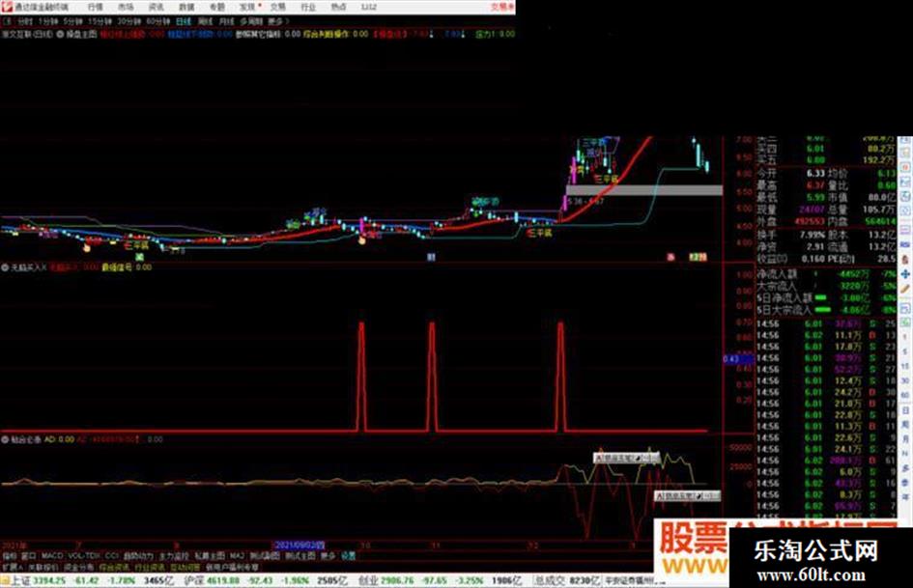Click the gear icon beside 操盘主图
The height and width of the screenshot is (588, 913).
click(60, 35)
